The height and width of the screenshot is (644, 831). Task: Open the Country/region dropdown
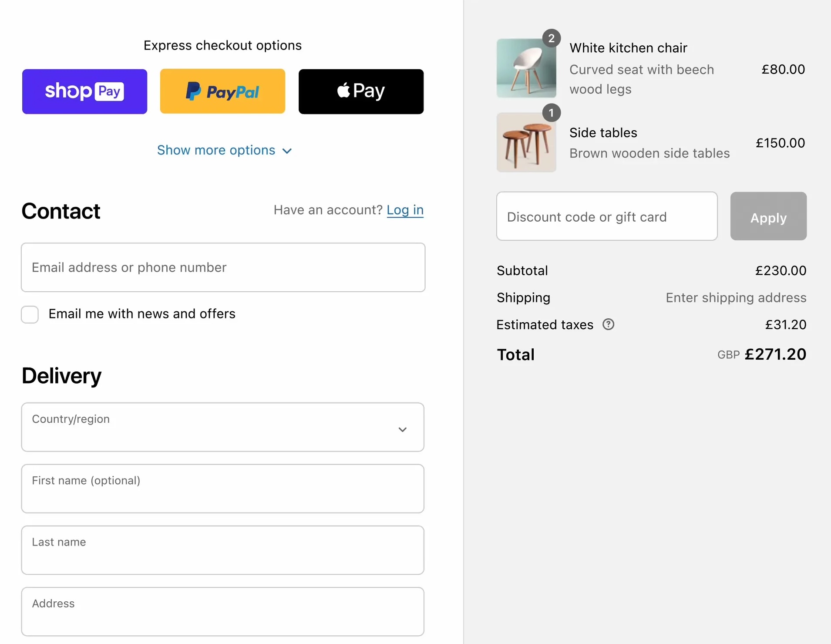coord(223,427)
